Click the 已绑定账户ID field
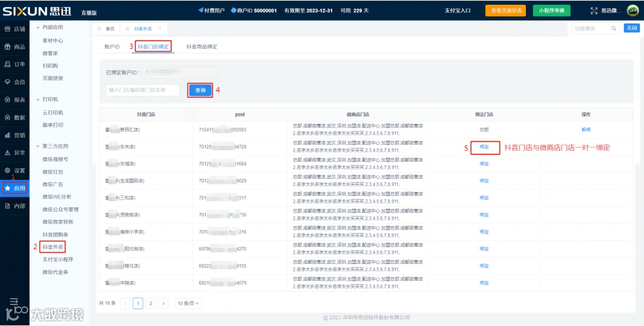 [179, 72]
